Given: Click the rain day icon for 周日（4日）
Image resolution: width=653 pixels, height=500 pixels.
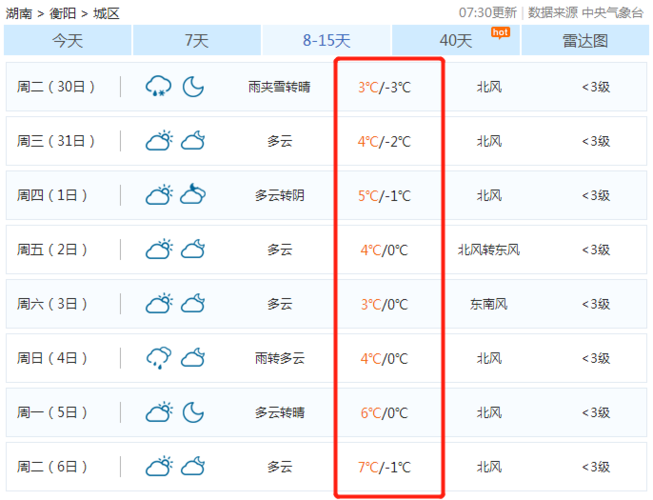Looking at the screenshot, I should (x=159, y=358).
